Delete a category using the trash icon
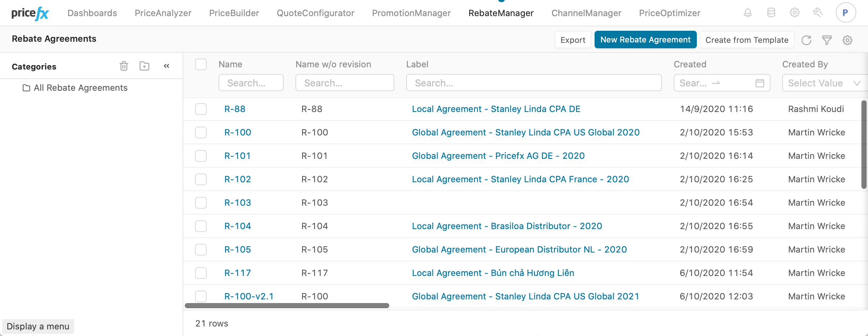Viewport: 868px width, 336px height. 124,66
